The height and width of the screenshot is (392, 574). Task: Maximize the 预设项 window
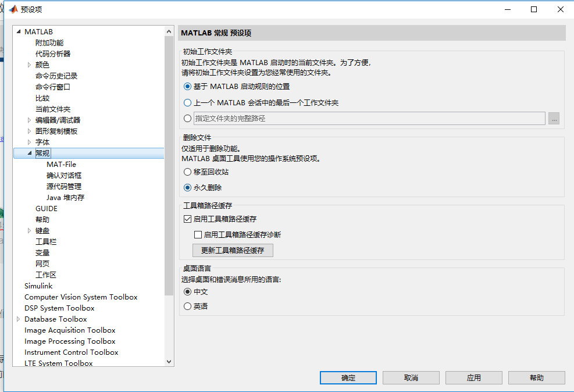tap(534, 9)
